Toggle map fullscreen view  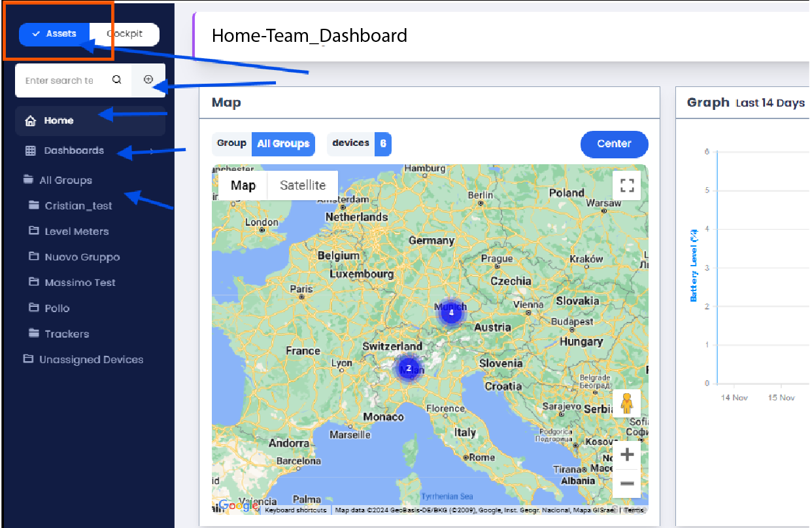pos(627,185)
